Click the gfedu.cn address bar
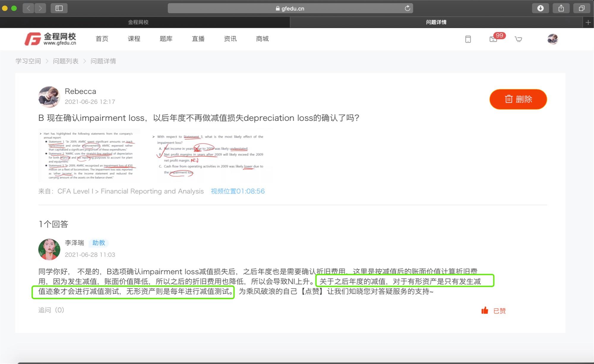Viewport: 594px width, 364px height. (290, 8)
